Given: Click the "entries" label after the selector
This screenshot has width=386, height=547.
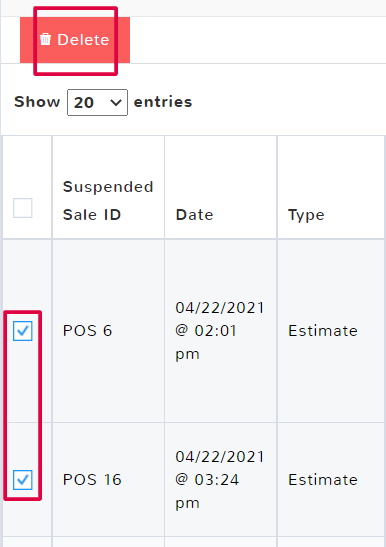Looking at the screenshot, I should tap(163, 102).
